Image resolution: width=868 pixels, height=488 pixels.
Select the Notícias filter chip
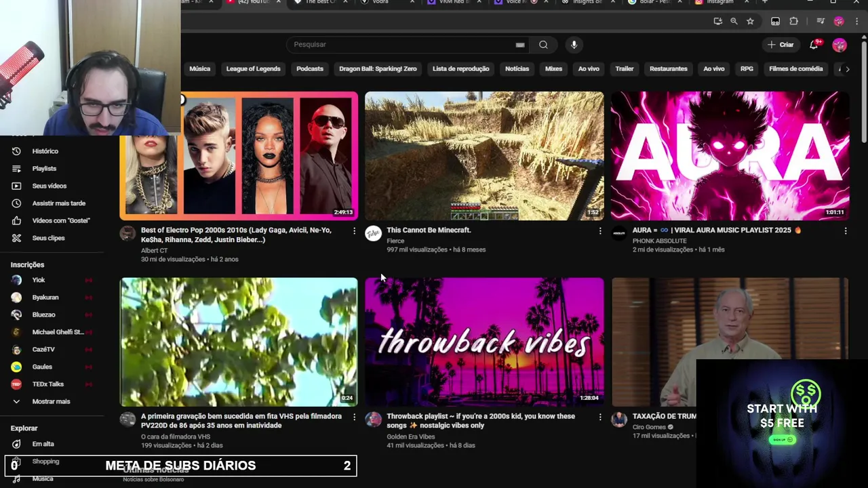tap(517, 69)
